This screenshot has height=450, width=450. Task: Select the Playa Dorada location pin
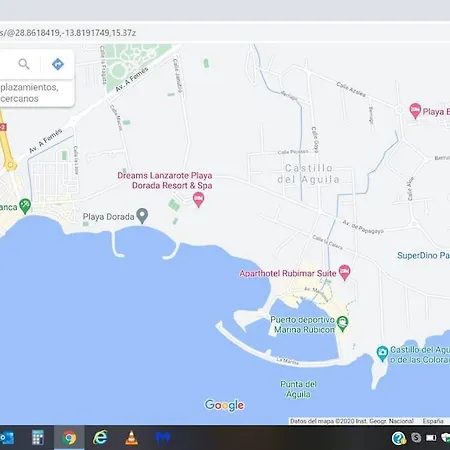click(x=143, y=216)
